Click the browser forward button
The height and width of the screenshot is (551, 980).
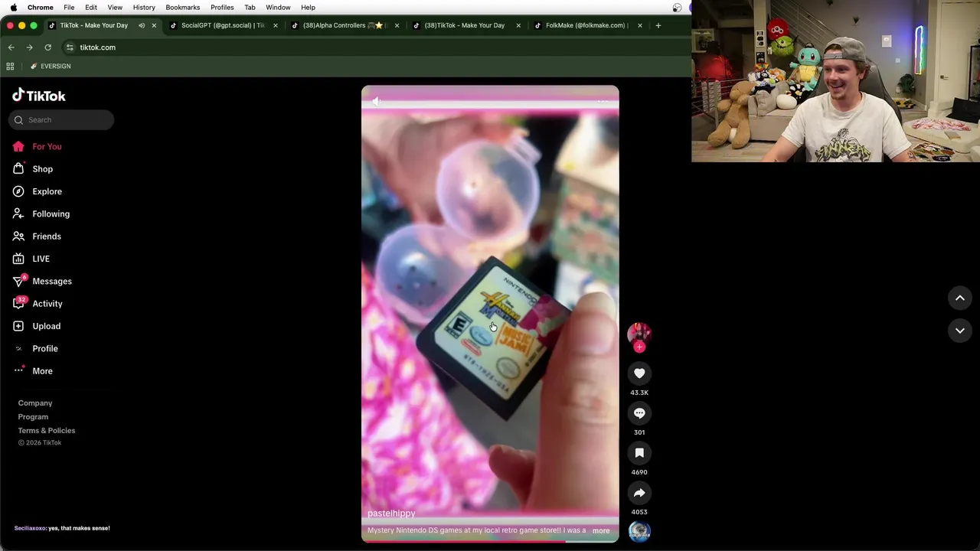click(29, 47)
